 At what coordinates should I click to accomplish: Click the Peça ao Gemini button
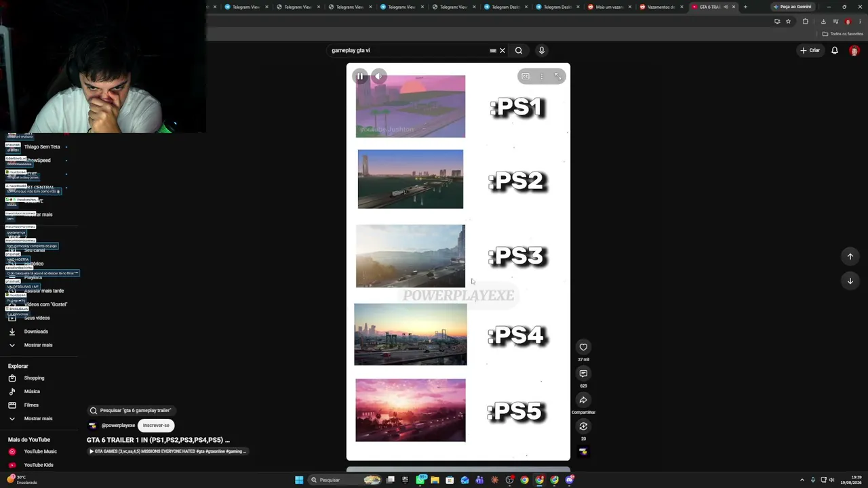(x=792, y=7)
